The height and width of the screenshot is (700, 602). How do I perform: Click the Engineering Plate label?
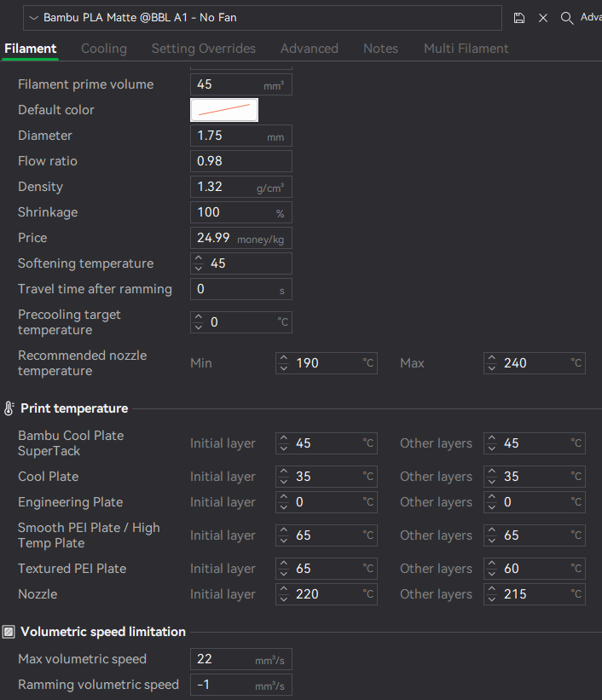[x=70, y=502]
